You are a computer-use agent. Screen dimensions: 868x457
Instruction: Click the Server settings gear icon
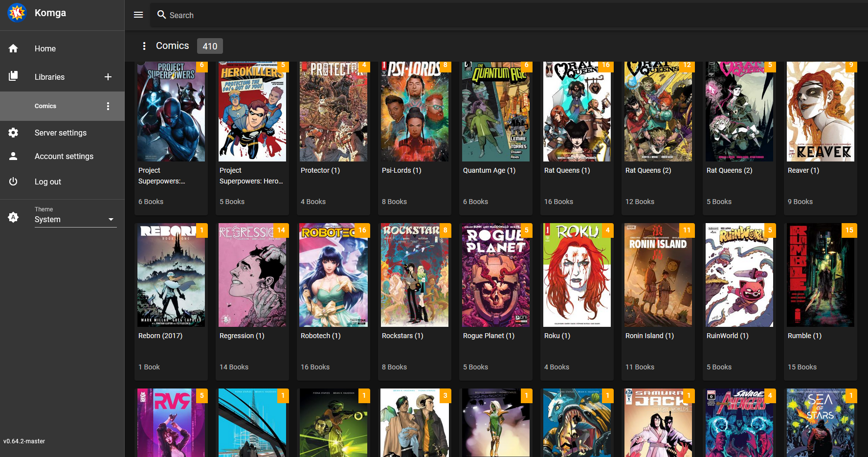pos(13,133)
